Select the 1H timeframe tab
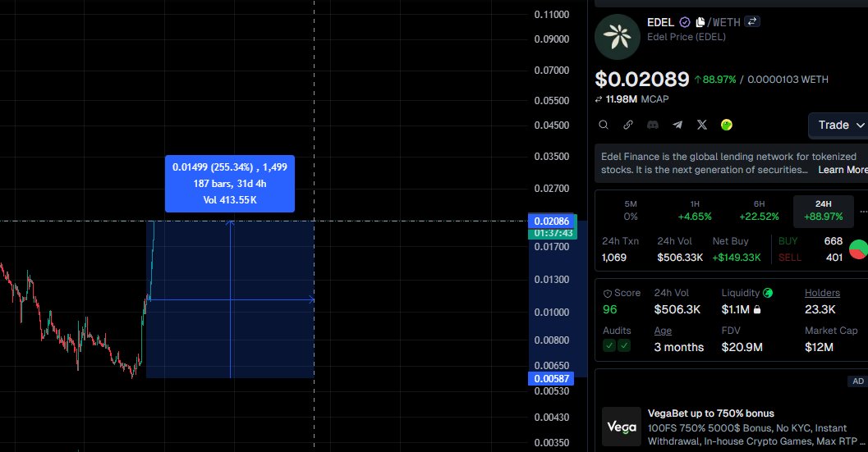The image size is (868, 452). click(695, 210)
